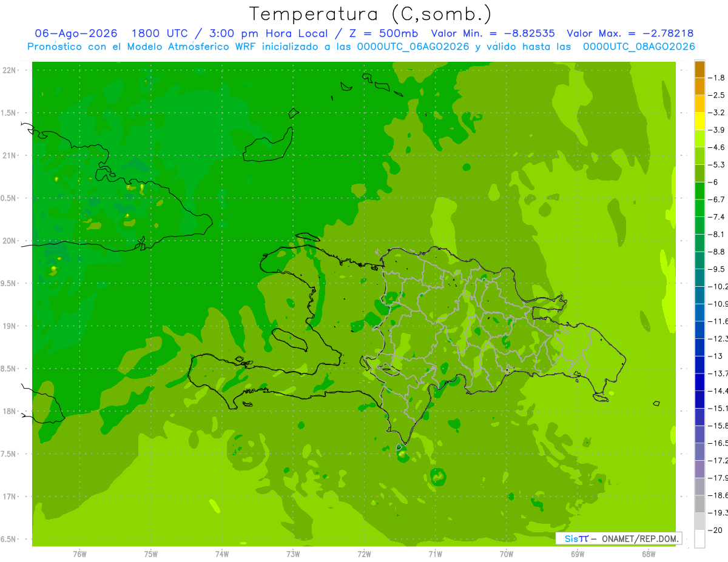Click the '-13' colorbar label
Screen dimensions: 728x562
pos(716,356)
